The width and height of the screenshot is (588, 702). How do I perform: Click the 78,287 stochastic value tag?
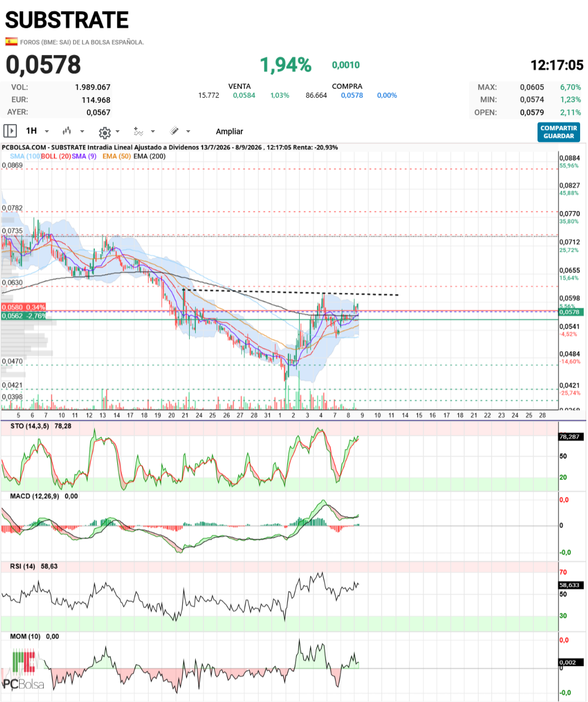click(x=571, y=437)
